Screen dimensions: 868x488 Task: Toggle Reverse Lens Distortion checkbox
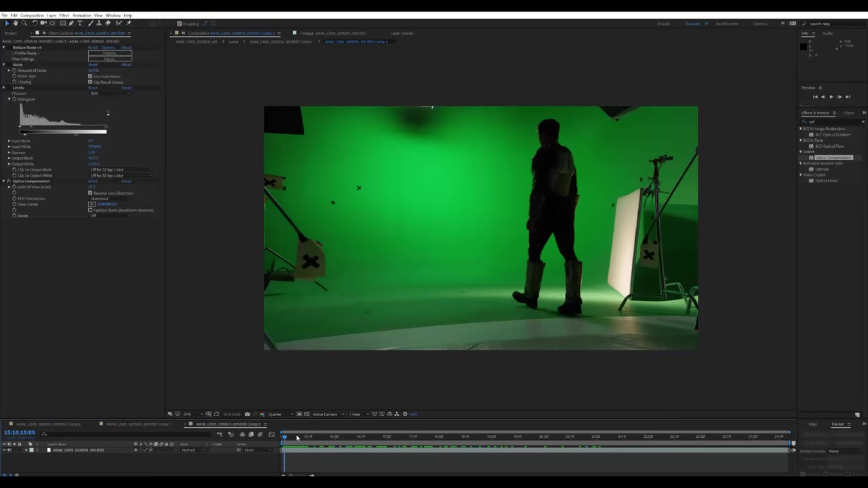90,193
